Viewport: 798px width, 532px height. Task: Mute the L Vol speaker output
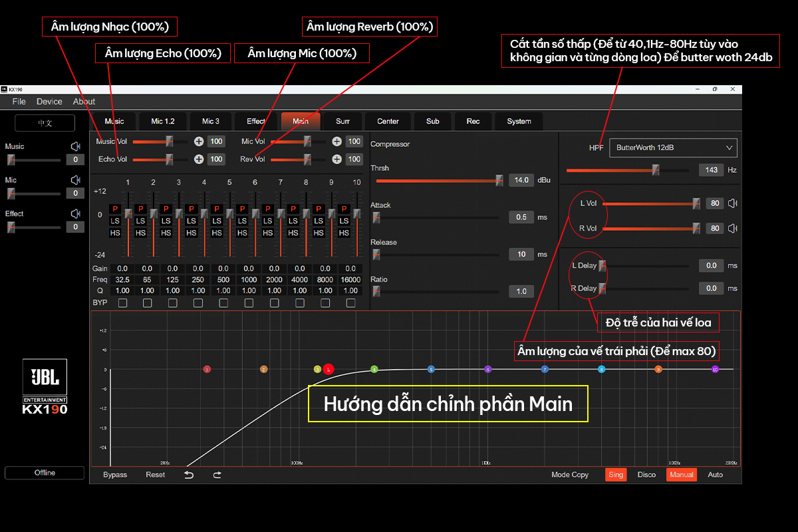coord(733,203)
